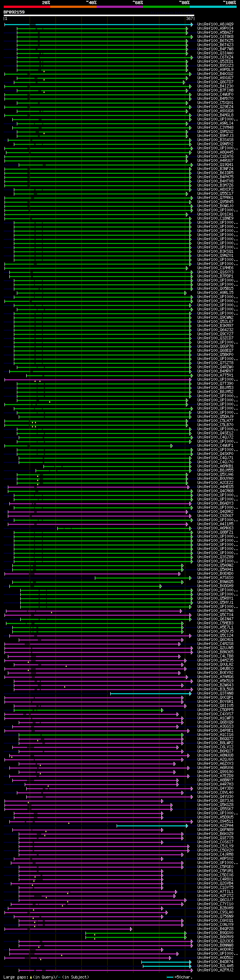Click hit UniRef100_A7S6S0
The image size is (240, 980).
[215, 578]
